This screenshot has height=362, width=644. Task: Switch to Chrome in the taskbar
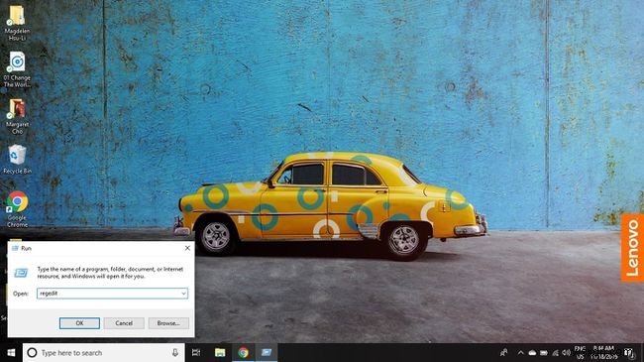pos(243,352)
